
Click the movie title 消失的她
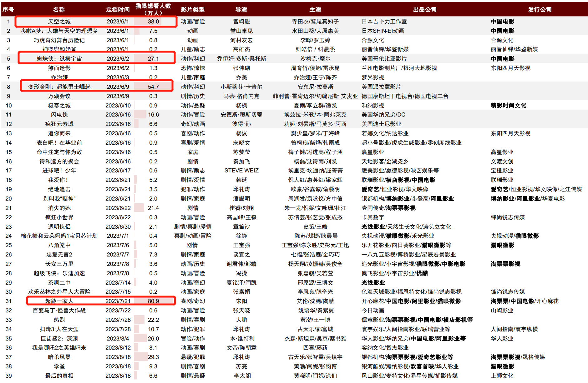click(x=59, y=208)
